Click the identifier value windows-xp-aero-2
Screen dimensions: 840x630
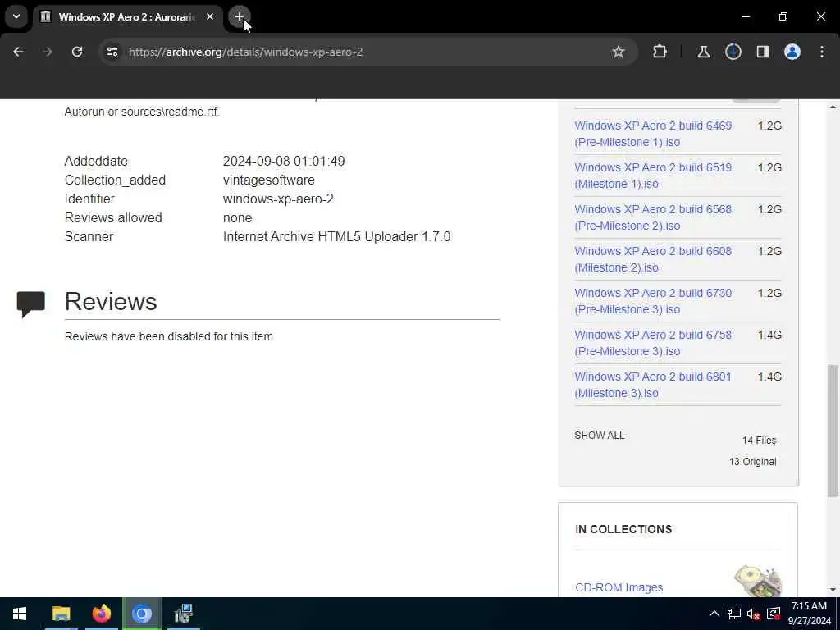pyautogui.click(x=278, y=199)
